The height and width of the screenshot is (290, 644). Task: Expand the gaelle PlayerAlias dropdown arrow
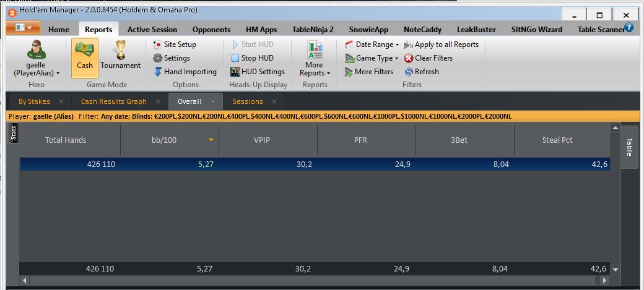click(58, 74)
